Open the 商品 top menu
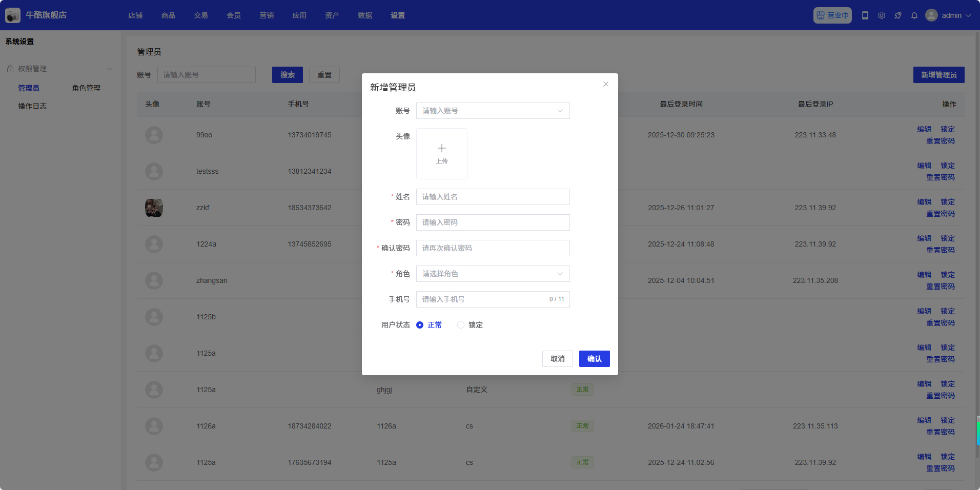The height and width of the screenshot is (490, 980). (x=168, y=15)
